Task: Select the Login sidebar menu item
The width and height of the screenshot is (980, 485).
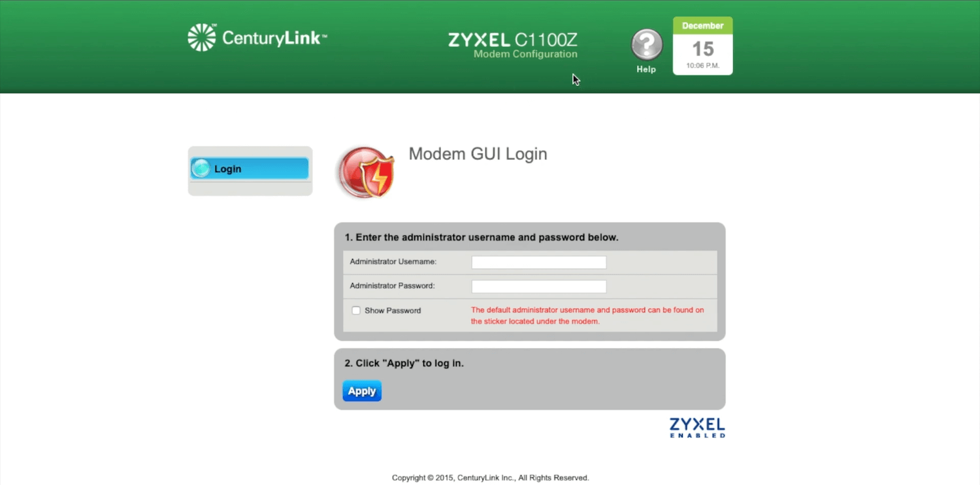Action: click(x=250, y=168)
